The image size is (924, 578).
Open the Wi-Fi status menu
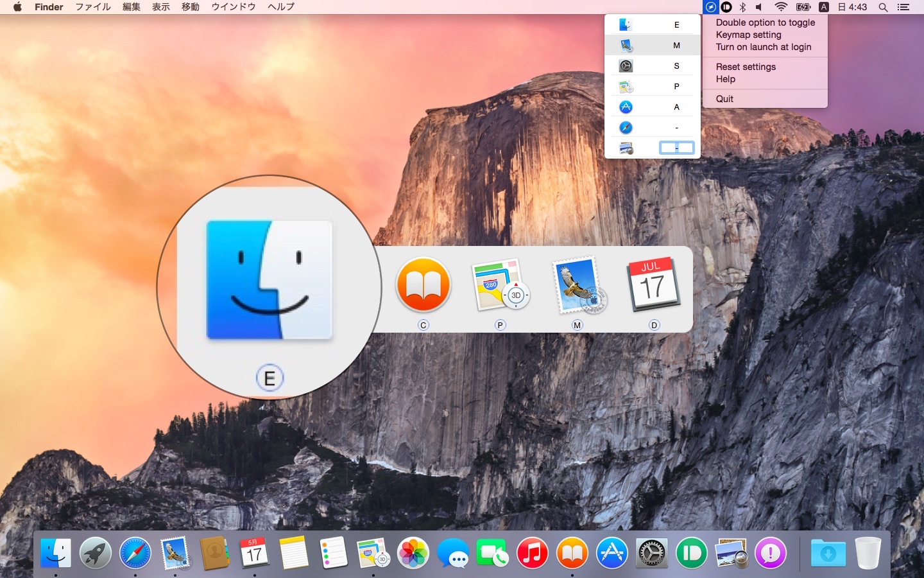[x=781, y=7]
